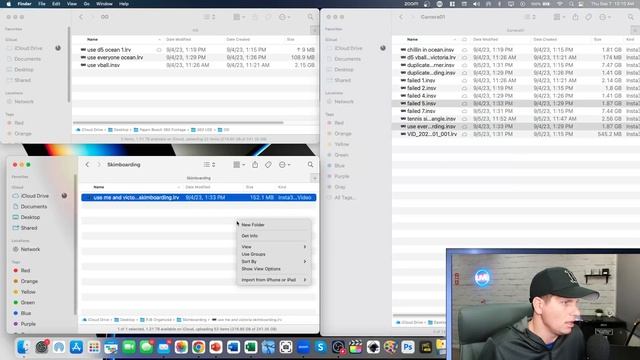The height and width of the screenshot is (360, 640).
Task: Search in the Skimboarding window
Action: 311,164
